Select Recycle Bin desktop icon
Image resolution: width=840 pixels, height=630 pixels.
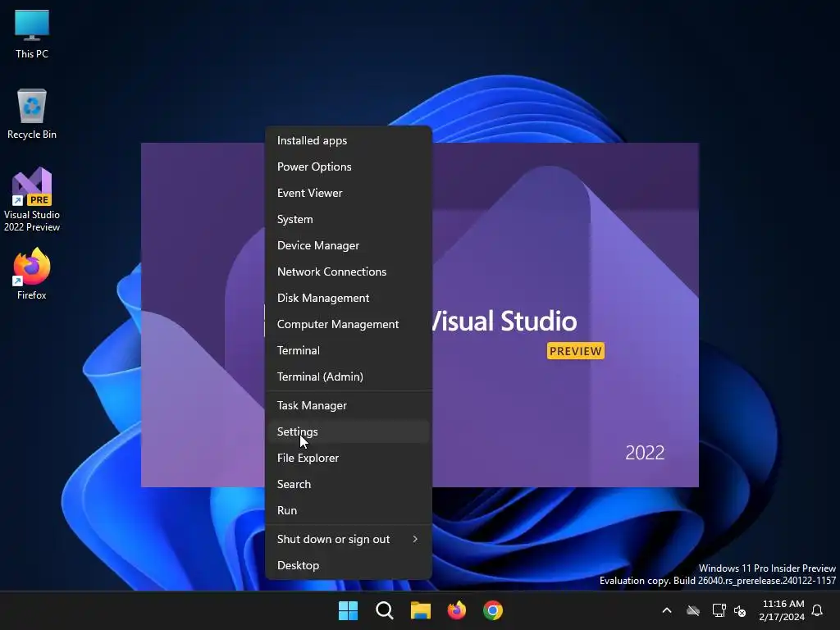click(32, 114)
